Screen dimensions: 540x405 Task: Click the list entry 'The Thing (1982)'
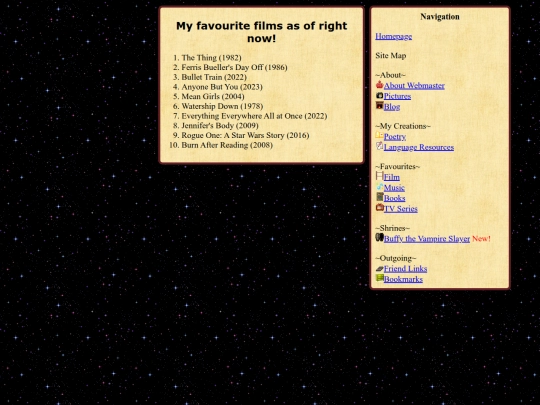pyautogui.click(x=211, y=58)
